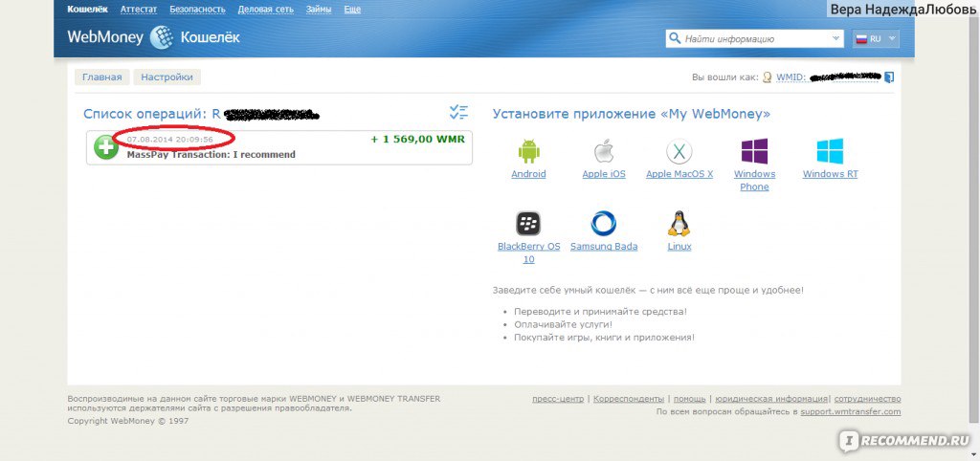This screenshot has height=461, width=980.
Task: Click the logout icon next to WMID
Action: click(889, 77)
